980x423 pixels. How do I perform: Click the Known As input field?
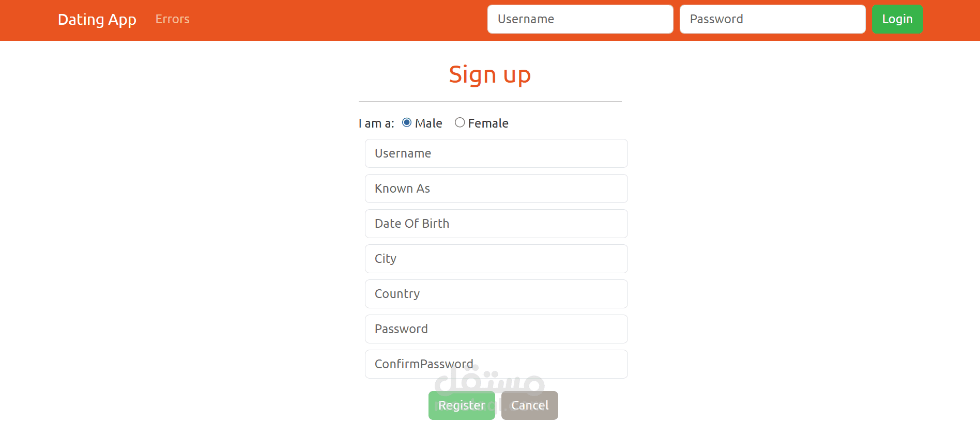coord(496,189)
